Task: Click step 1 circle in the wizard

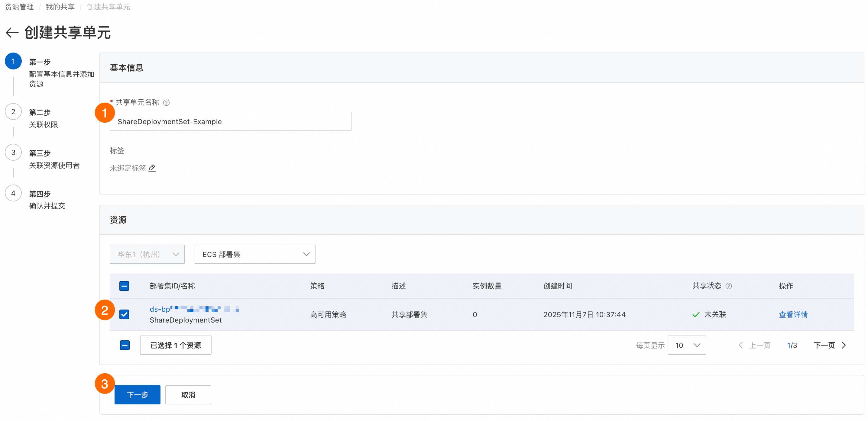Action: [13, 61]
